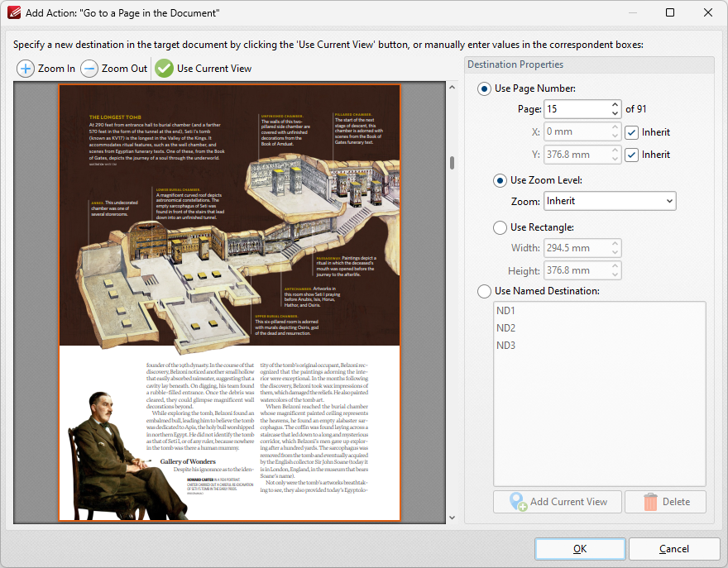Viewport: 728px width, 568px height.
Task: Click the Height field showing 376.8 mm
Action: (576, 270)
